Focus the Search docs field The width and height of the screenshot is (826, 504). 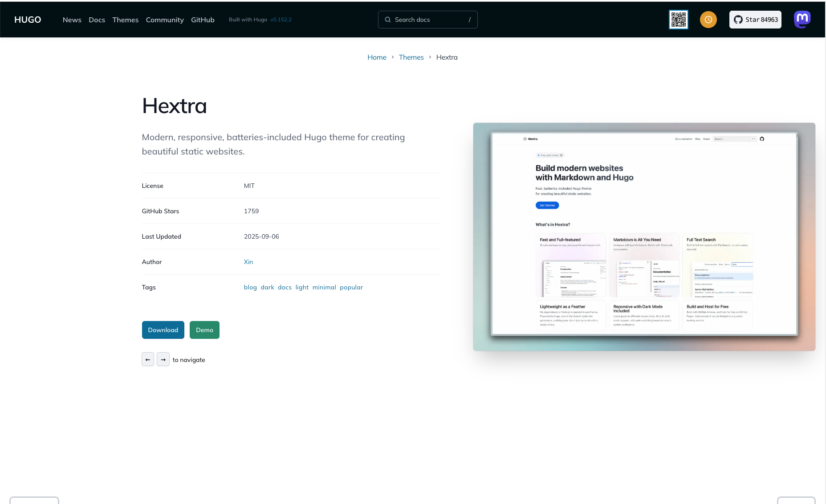tap(427, 20)
